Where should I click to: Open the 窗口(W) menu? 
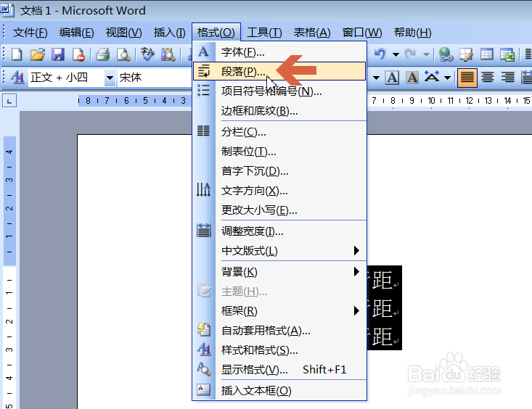point(362,33)
